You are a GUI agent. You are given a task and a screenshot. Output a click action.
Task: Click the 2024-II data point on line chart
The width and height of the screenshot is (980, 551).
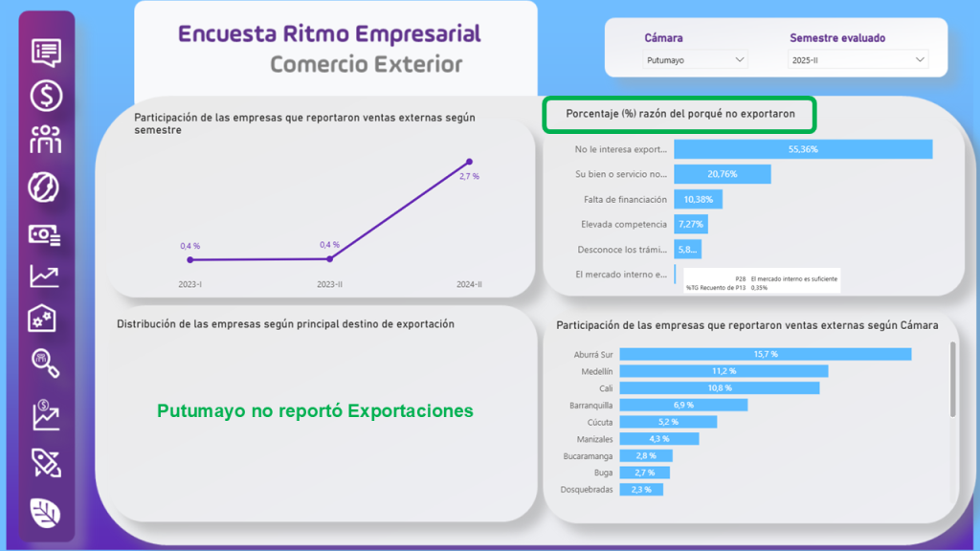(x=469, y=162)
